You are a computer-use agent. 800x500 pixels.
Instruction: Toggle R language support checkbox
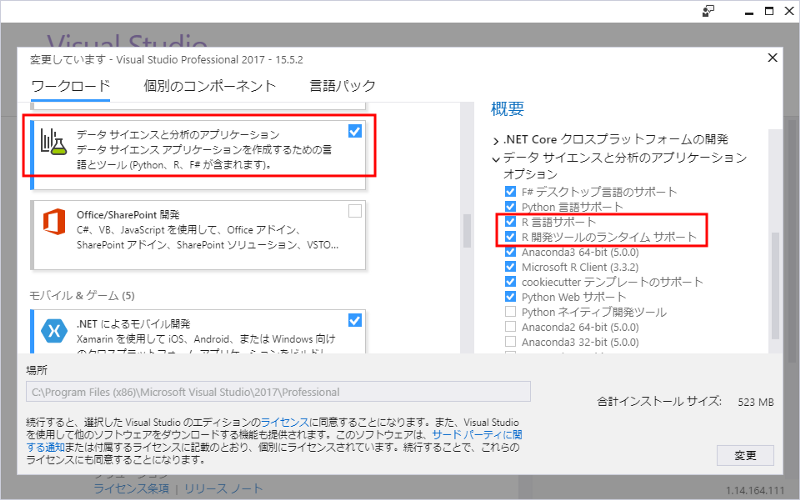(510, 221)
